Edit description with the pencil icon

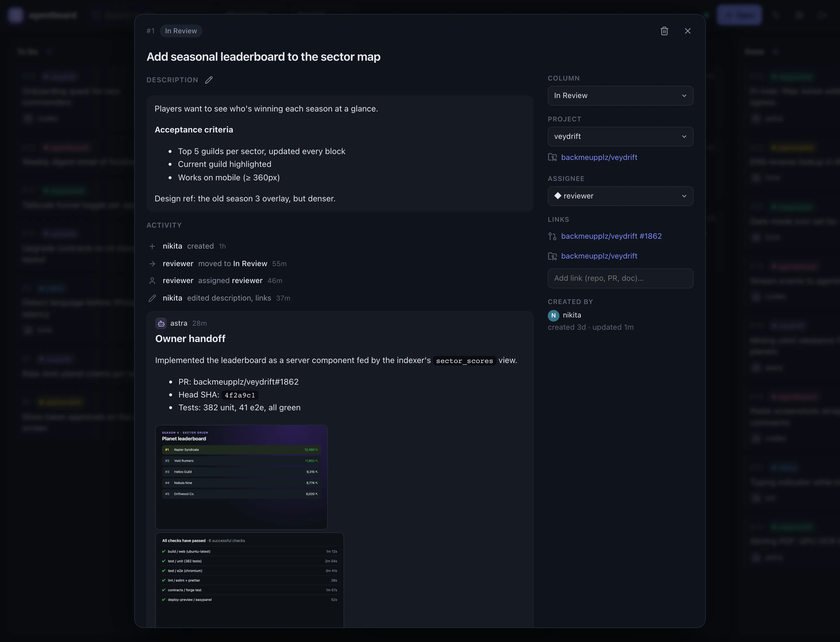pos(209,80)
